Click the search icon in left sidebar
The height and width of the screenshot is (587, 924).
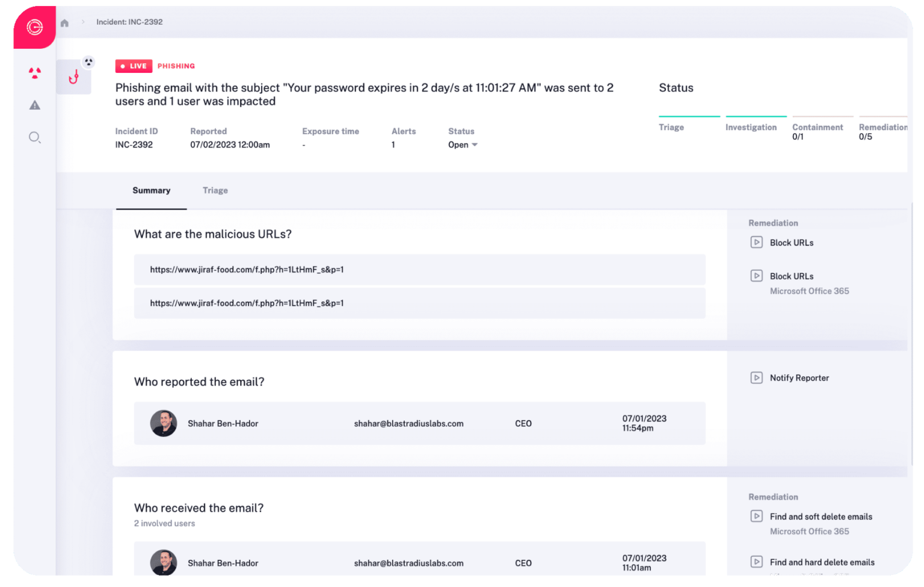point(34,137)
